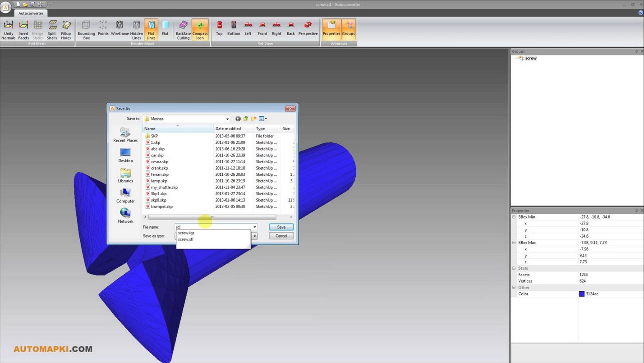644x363 pixels.
Task: Switch to Bounding Box render mode
Action: [x=86, y=30]
